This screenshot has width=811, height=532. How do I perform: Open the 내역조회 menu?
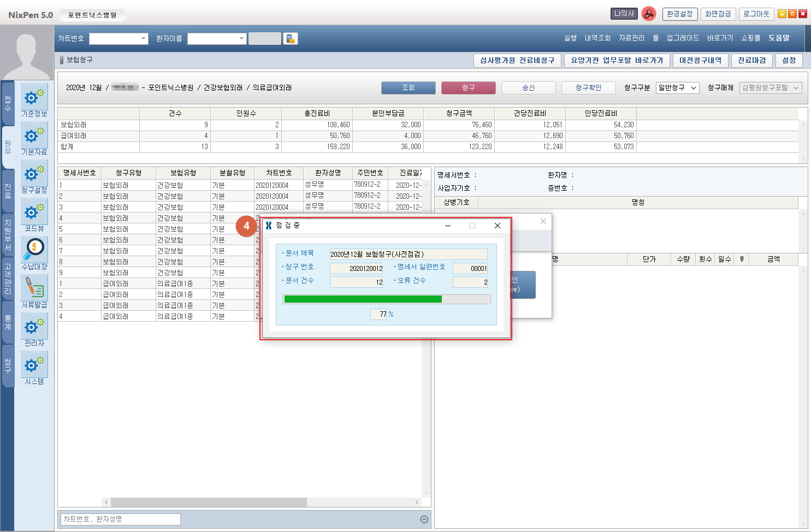point(597,38)
